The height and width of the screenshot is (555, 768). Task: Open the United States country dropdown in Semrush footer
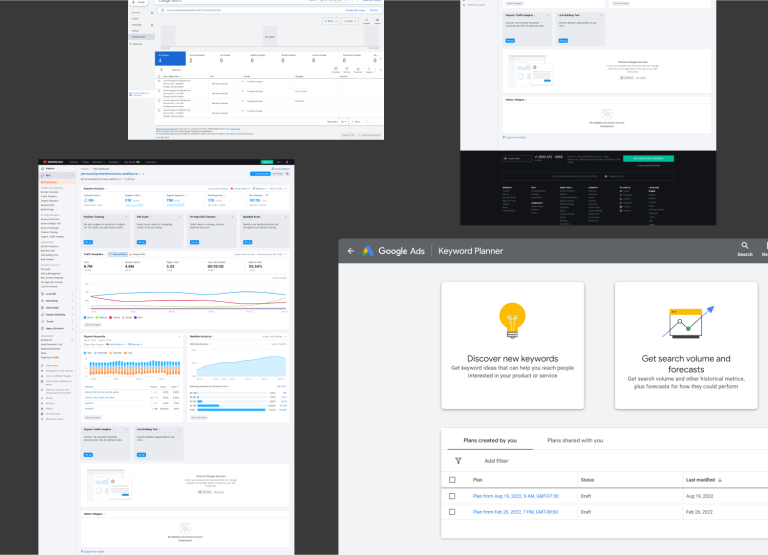coord(517,158)
